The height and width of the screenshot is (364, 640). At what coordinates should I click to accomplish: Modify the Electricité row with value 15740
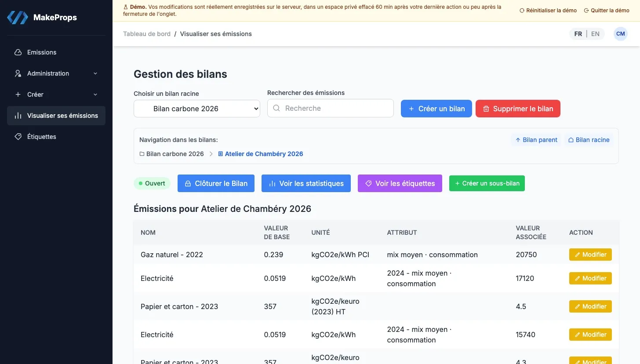[x=590, y=335]
